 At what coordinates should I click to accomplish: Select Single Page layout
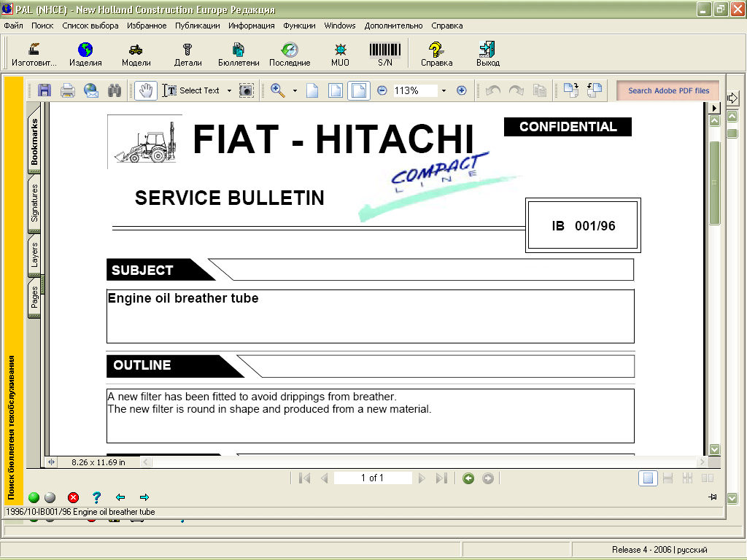pyautogui.click(x=648, y=478)
